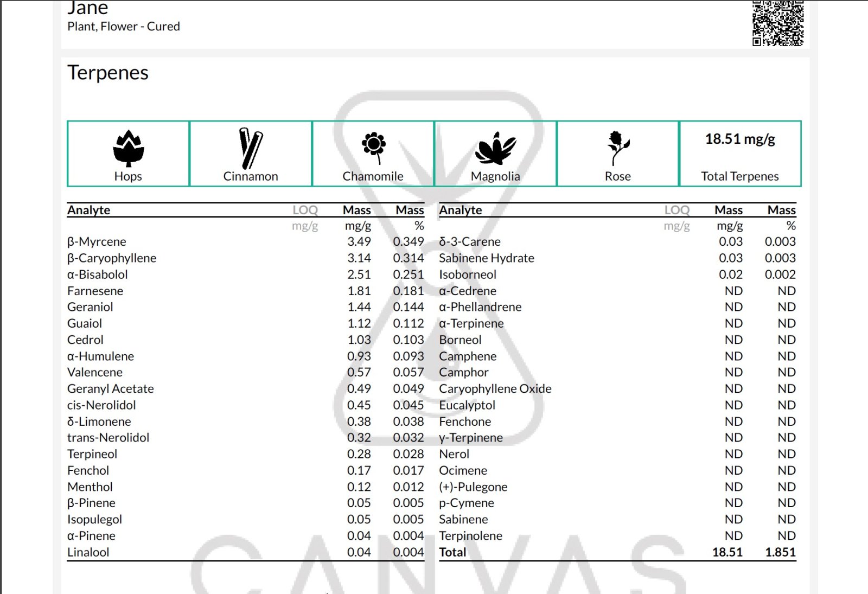Select the β-Myrcene analyte name

(97, 242)
